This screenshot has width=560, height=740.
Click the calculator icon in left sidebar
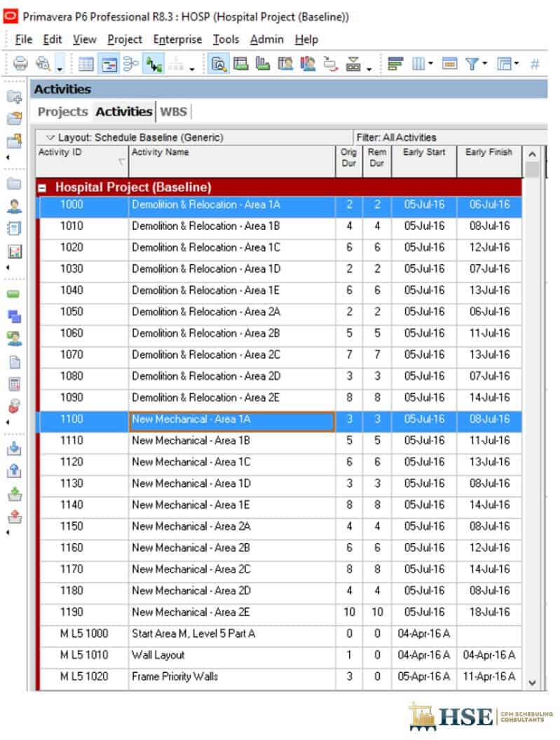click(14, 384)
